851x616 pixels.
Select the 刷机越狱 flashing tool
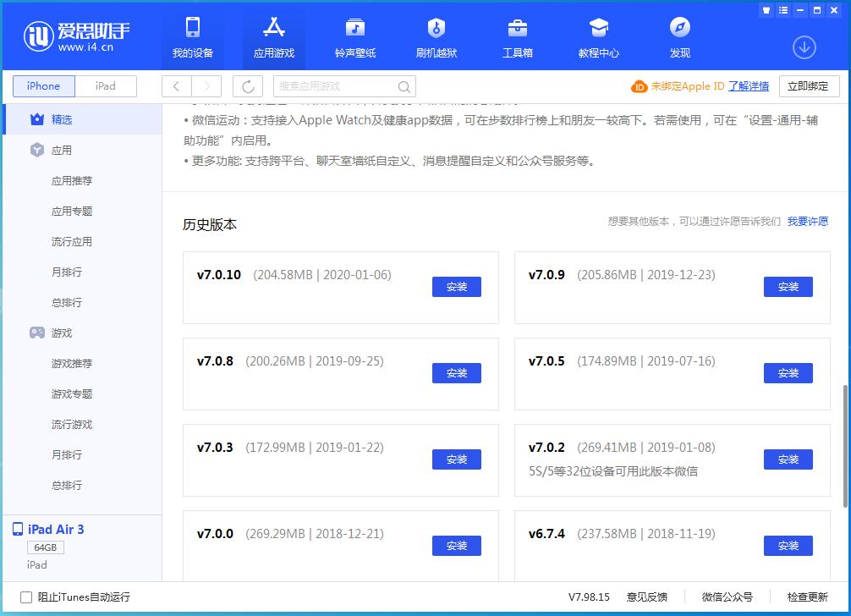pyautogui.click(x=436, y=36)
